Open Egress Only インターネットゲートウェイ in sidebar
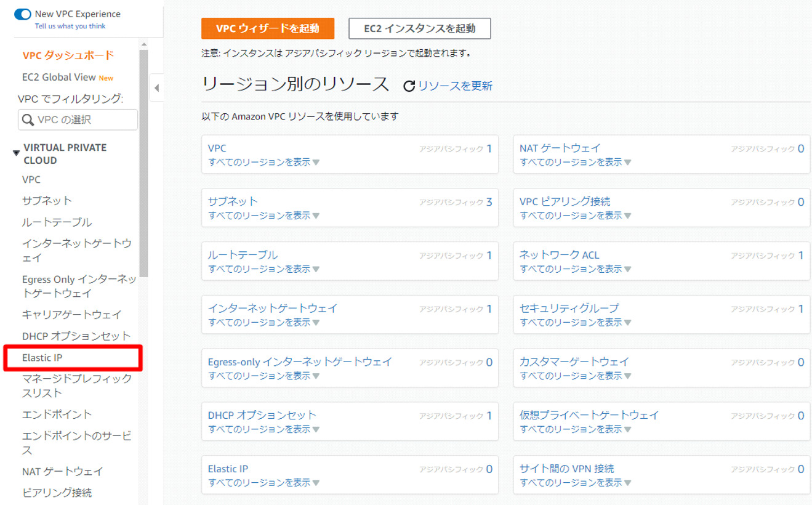Viewport: 812px width, 505px height. click(79, 286)
